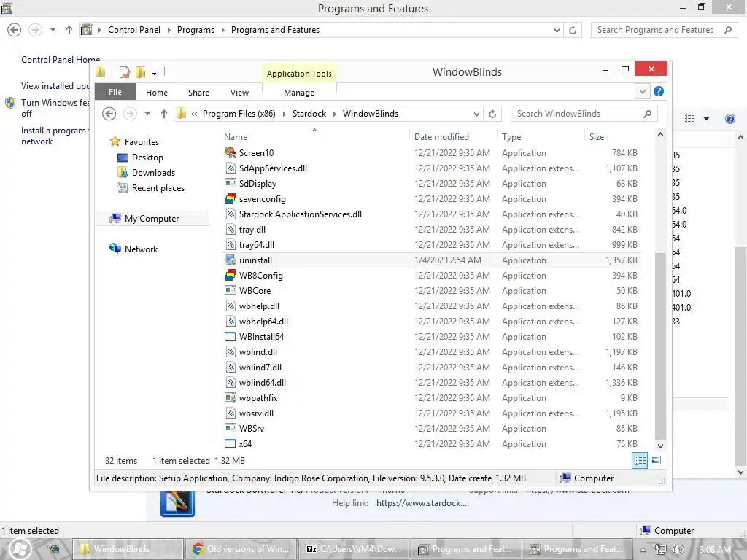Select the WBSrv application row
The image size is (747, 560).
430,429
